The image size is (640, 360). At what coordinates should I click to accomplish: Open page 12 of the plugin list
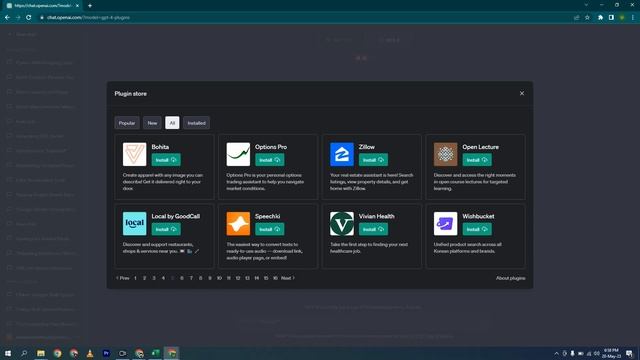[x=238, y=278]
